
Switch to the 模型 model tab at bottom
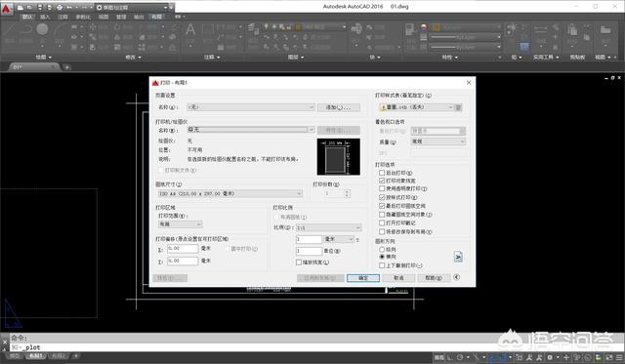coord(15,356)
